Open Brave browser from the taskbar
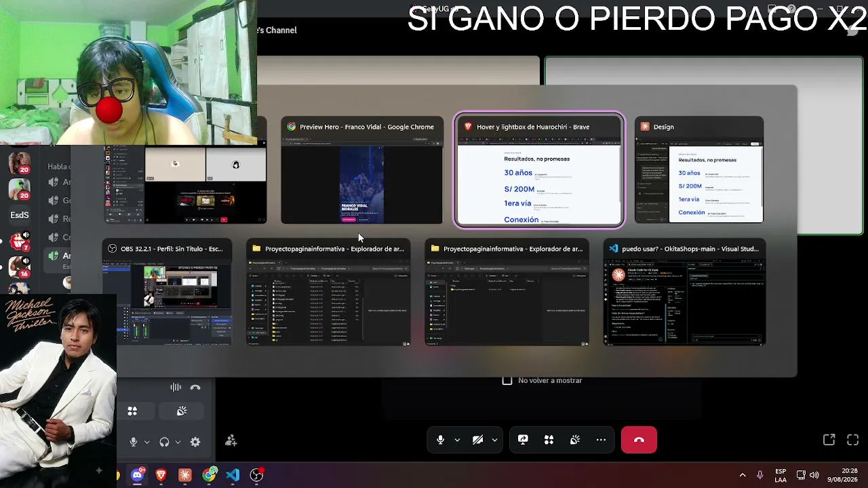868x488 pixels. (x=161, y=475)
